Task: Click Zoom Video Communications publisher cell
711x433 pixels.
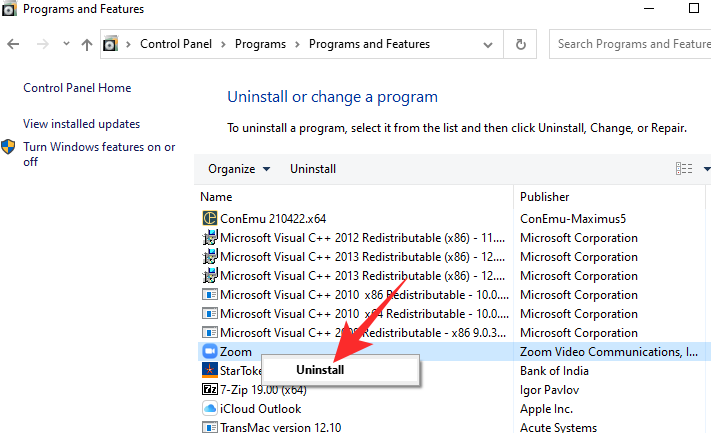Action: (x=609, y=352)
